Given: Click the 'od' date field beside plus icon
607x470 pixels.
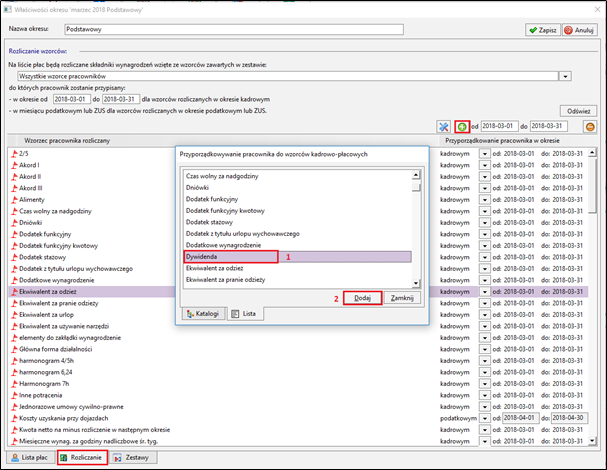Looking at the screenshot, I should click(x=499, y=126).
